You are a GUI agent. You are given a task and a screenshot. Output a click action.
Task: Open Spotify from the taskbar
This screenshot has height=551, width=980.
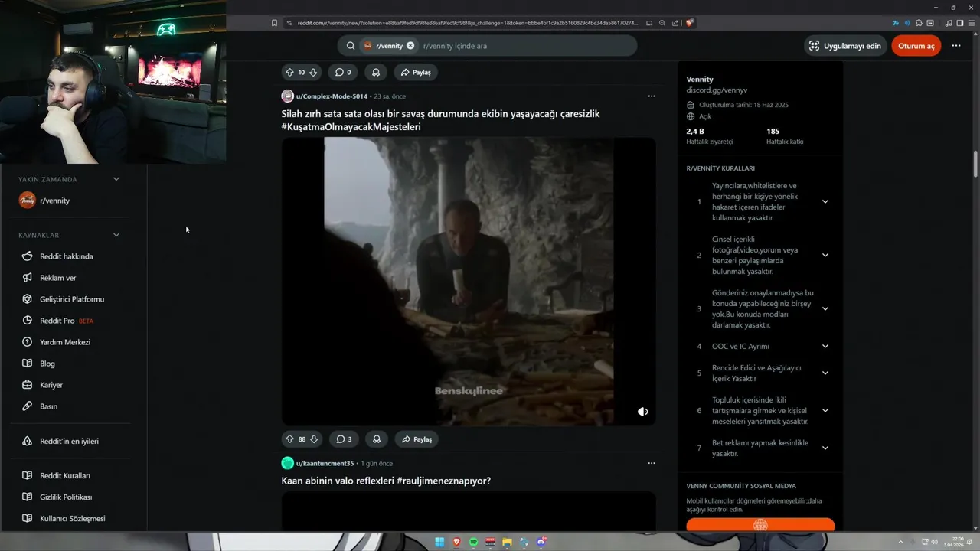coord(473,542)
